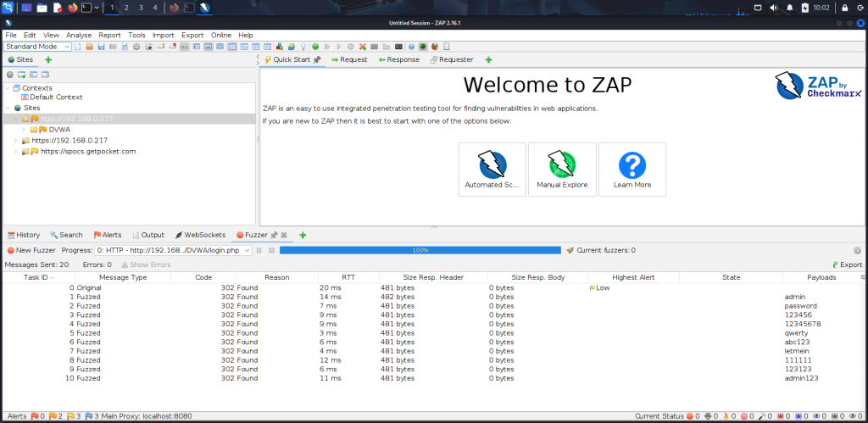Launch browser using Firefox toolbar icon

point(435,47)
